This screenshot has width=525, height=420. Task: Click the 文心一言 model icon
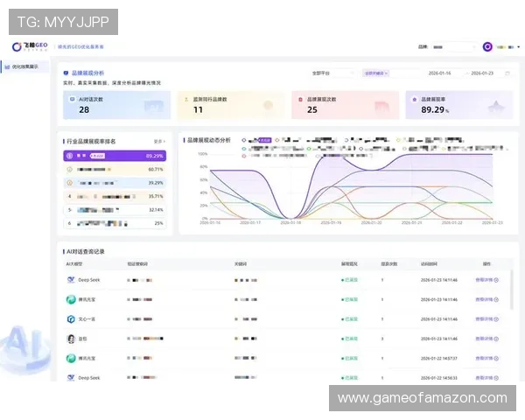coord(71,319)
